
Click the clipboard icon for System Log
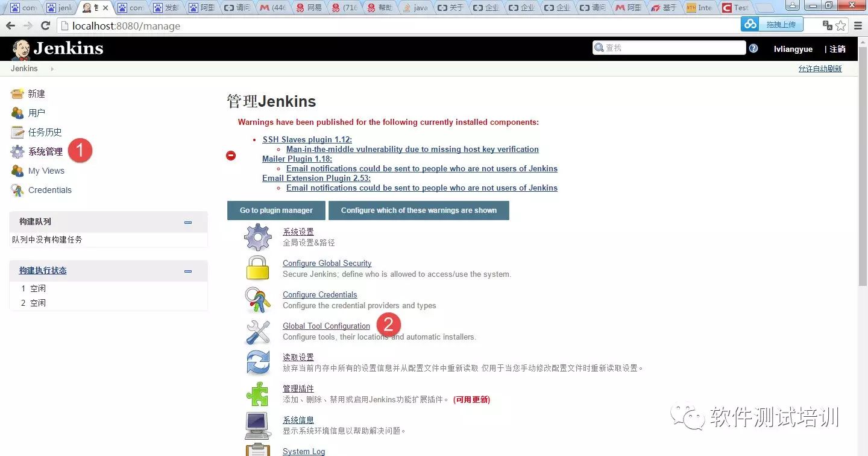pyautogui.click(x=258, y=450)
